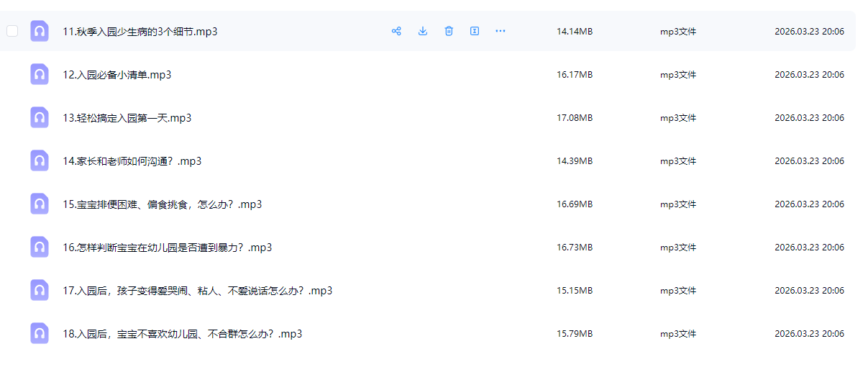The height and width of the screenshot is (367, 868).
Task: Click the 14.14MB size value
Action: click(575, 32)
